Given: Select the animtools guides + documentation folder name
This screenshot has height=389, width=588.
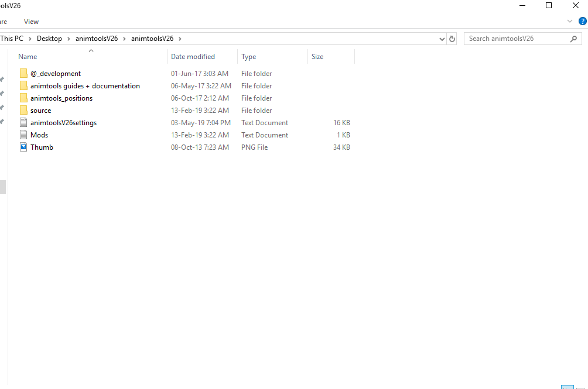Looking at the screenshot, I should (x=85, y=86).
